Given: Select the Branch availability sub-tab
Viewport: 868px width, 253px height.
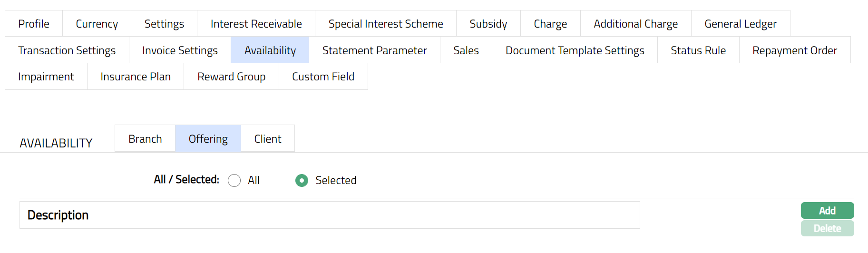Looking at the screenshot, I should (x=145, y=139).
